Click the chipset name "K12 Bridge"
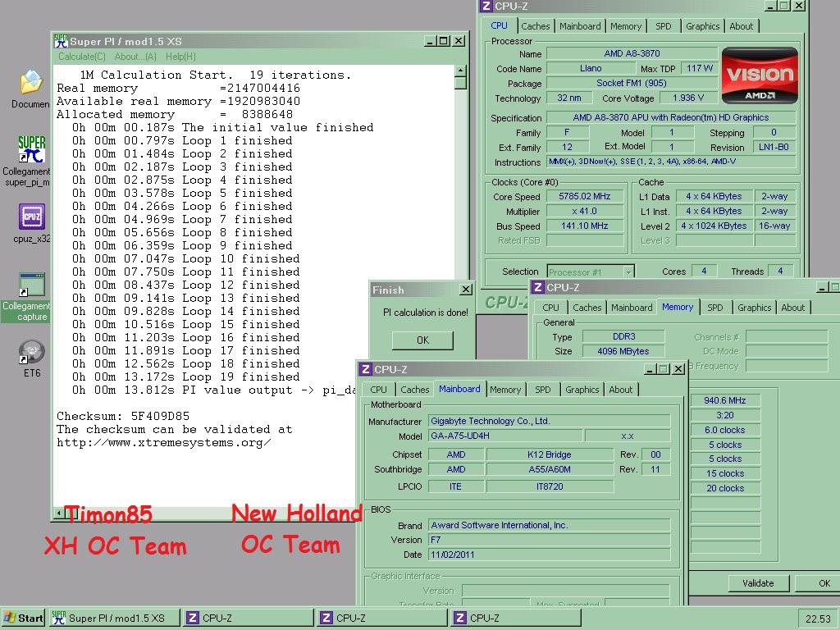Viewport: 840px width, 630px height. coord(550,454)
